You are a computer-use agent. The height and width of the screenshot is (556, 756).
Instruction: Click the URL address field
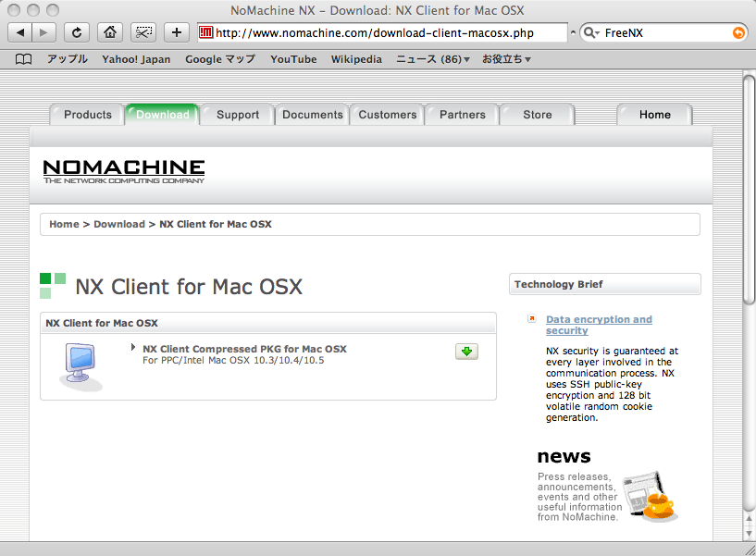[x=382, y=32]
